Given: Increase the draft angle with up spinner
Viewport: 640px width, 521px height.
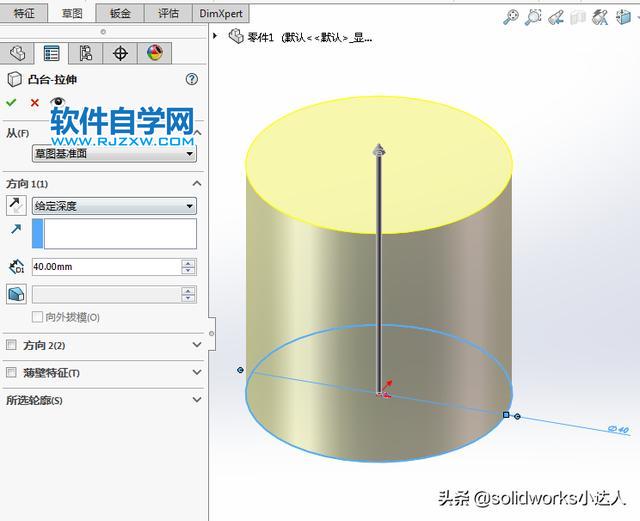Looking at the screenshot, I should (188, 291).
